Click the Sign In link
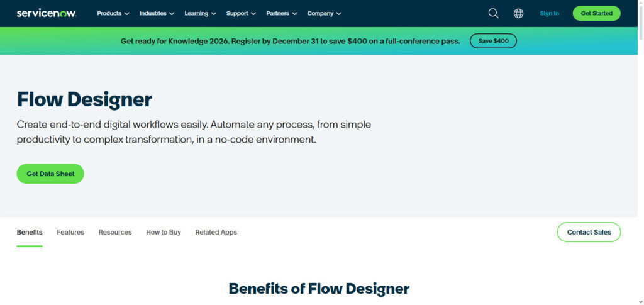The image size is (644, 305). tap(549, 14)
